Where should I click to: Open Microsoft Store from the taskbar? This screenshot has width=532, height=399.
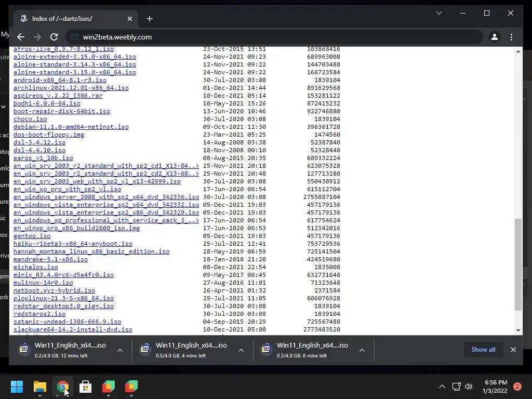point(86,387)
